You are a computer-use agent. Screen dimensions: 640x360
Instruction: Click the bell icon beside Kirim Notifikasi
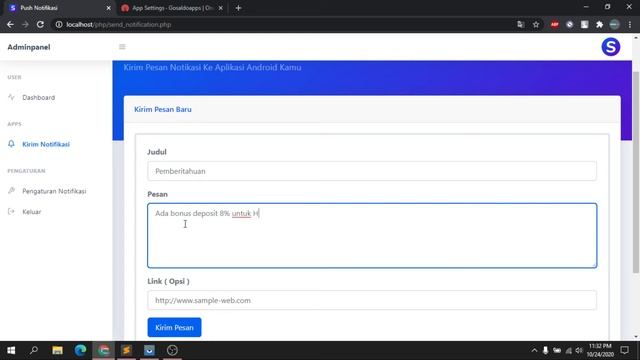11,144
